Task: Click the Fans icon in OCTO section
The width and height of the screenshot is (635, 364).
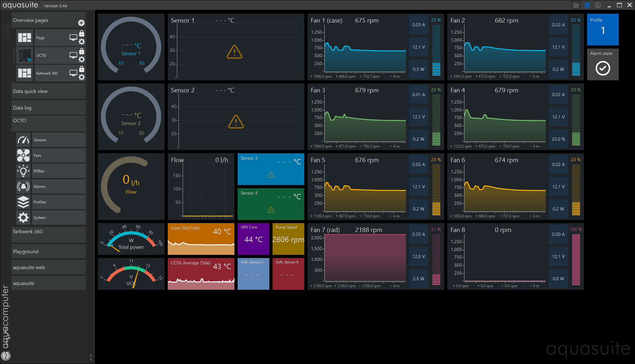Action: pyautogui.click(x=24, y=156)
